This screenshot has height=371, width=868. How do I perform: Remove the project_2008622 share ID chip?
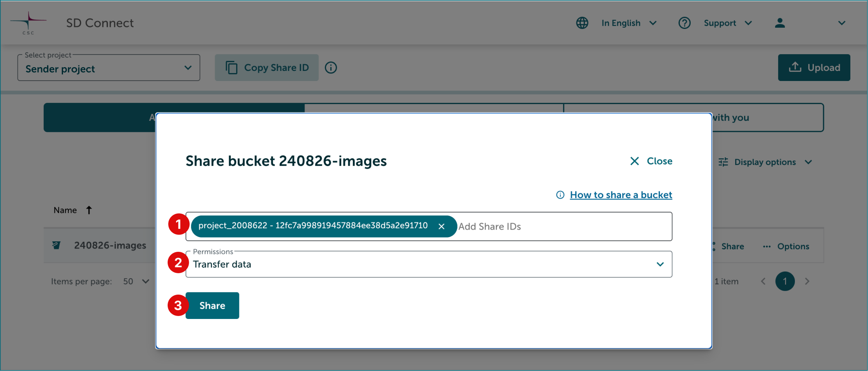(442, 227)
